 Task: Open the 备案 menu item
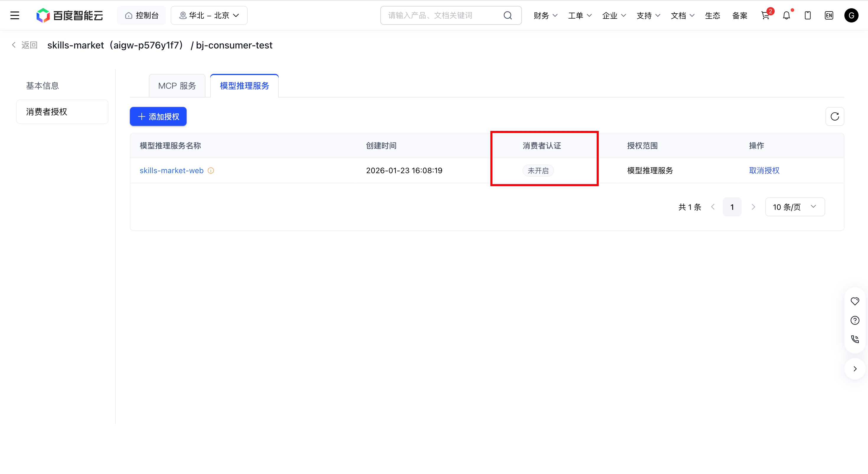click(x=740, y=16)
